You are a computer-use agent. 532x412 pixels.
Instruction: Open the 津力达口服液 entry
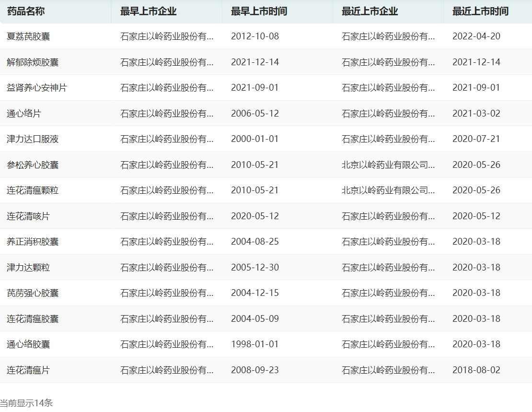pyautogui.click(x=33, y=139)
